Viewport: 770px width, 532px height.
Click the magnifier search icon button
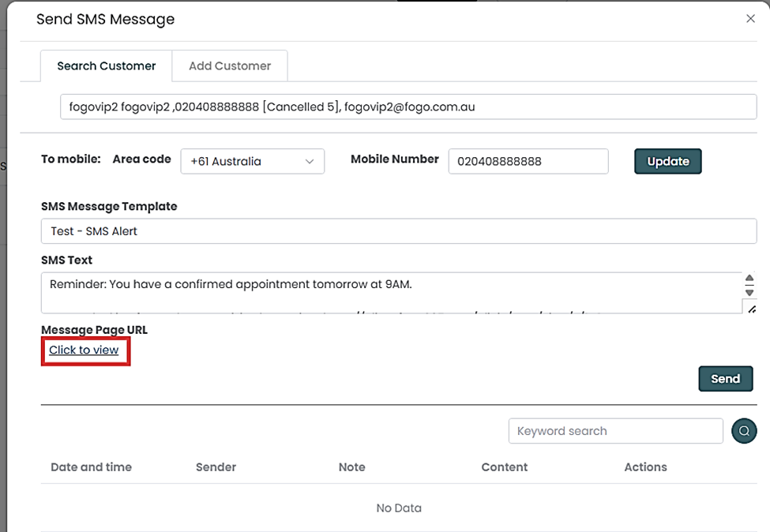(744, 431)
